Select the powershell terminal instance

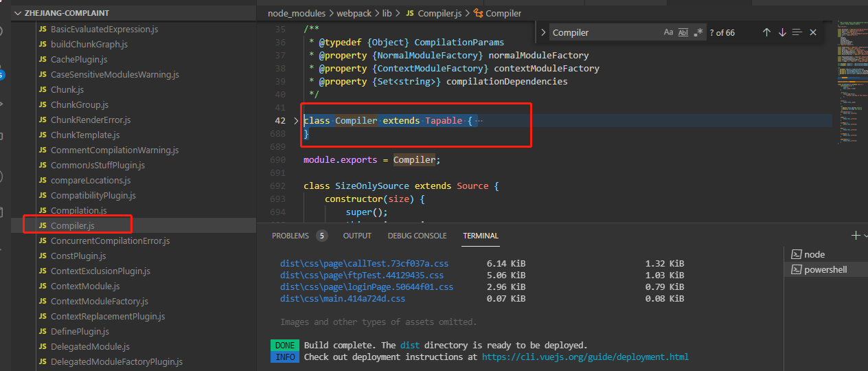[x=826, y=270]
